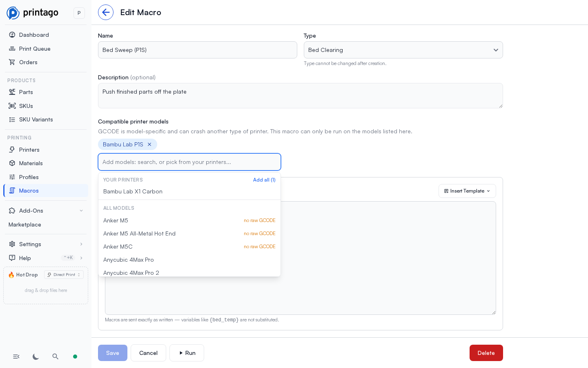The image size is (588, 368).
Task: Click Add all (1) link
Action: click(264, 180)
